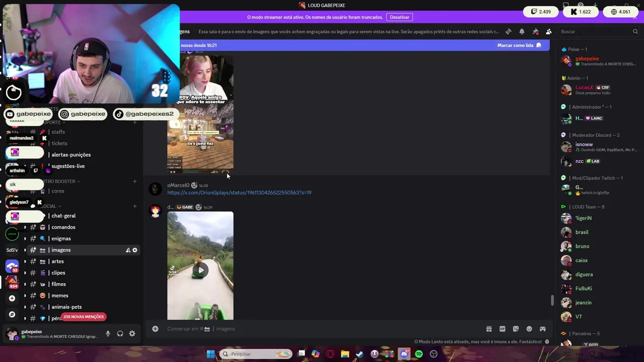Click the plus attach button in message box
Viewport: 644px width, 362px height.
[155, 329]
